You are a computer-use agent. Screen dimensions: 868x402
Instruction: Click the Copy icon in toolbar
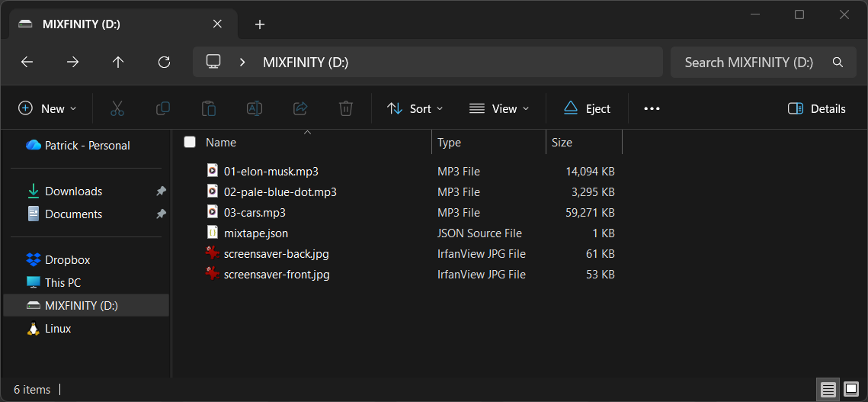click(x=163, y=108)
